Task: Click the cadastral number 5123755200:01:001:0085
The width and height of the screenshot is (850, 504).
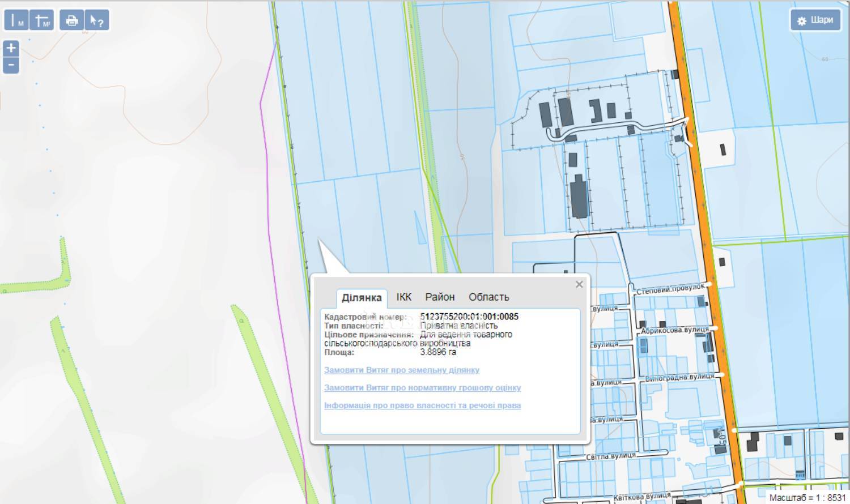Action: tap(469, 317)
